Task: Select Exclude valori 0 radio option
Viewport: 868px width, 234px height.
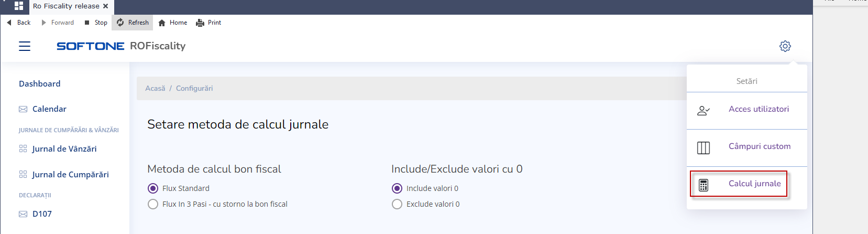Action: (397, 204)
